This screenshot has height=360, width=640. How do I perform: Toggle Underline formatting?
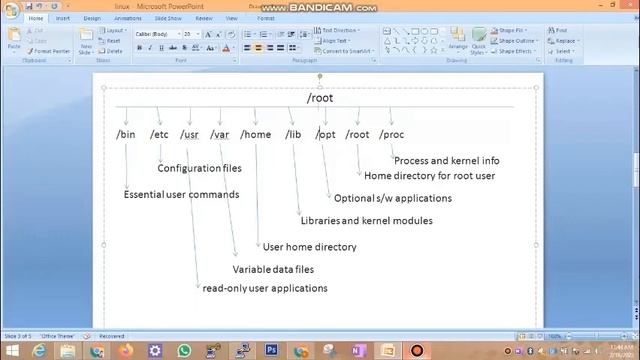click(x=161, y=48)
